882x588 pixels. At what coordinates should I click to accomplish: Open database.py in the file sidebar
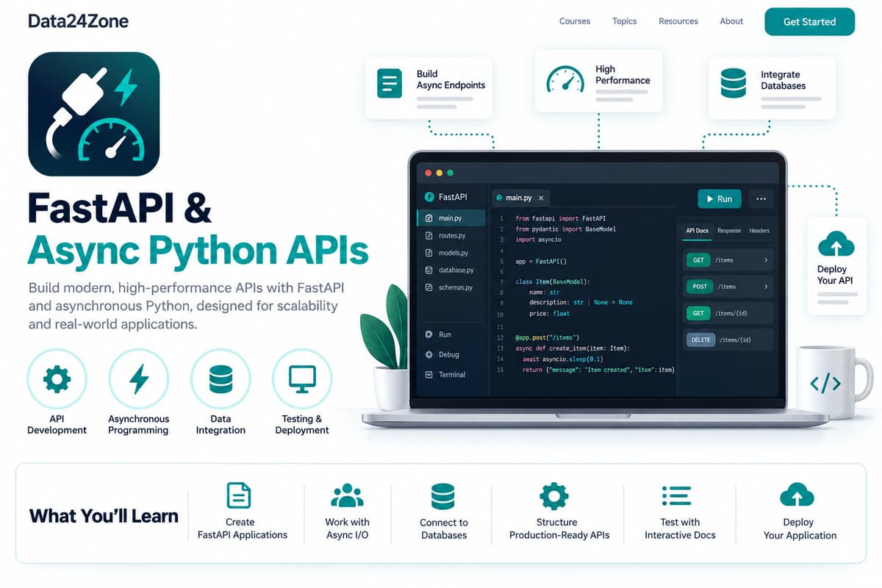coord(451,270)
